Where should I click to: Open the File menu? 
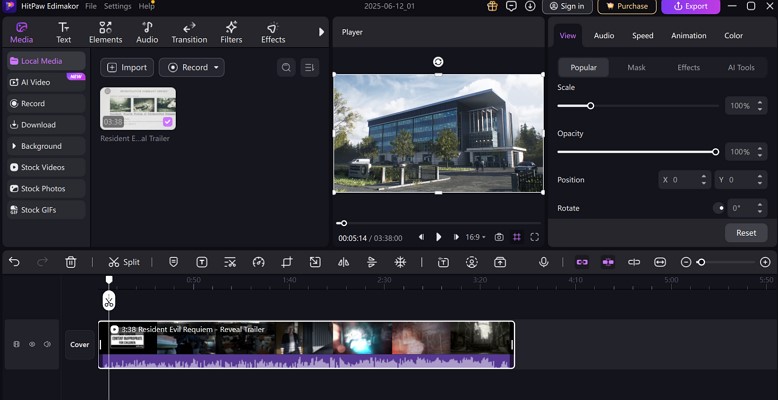(91, 6)
